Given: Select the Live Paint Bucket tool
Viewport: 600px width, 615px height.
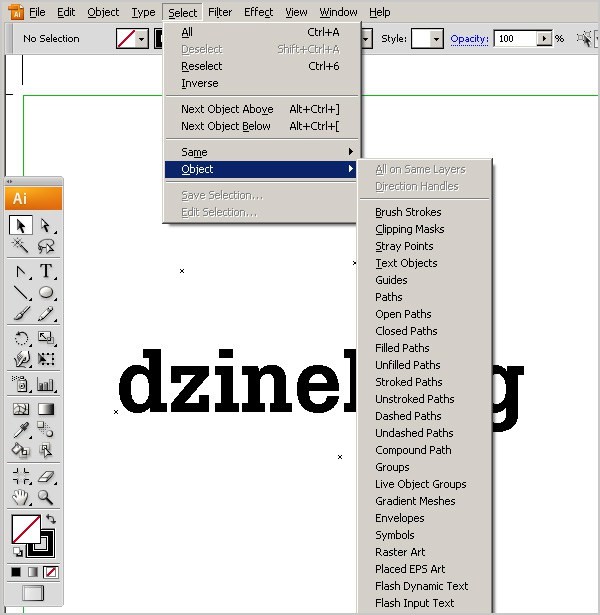Looking at the screenshot, I should [x=20, y=450].
